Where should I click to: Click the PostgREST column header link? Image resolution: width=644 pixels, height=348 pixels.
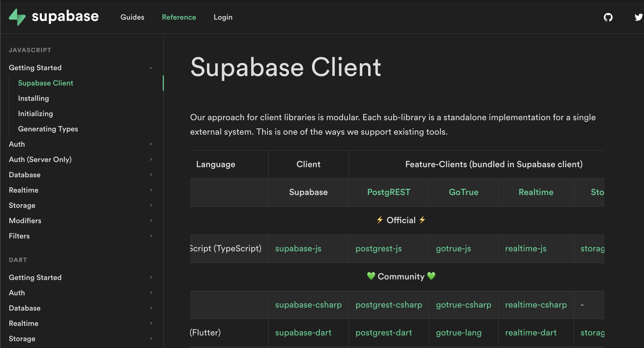389,192
